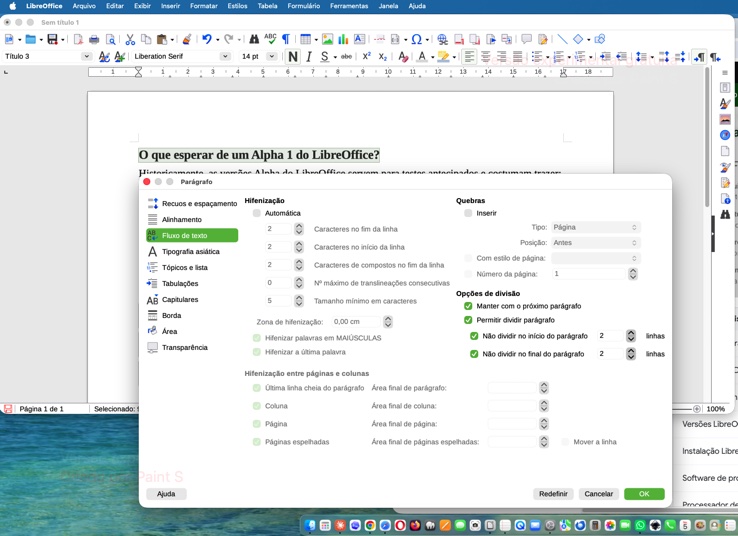The image size is (738, 536).
Task: Select the Tabulações tab
Action: pyautogui.click(x=192, y=283)
